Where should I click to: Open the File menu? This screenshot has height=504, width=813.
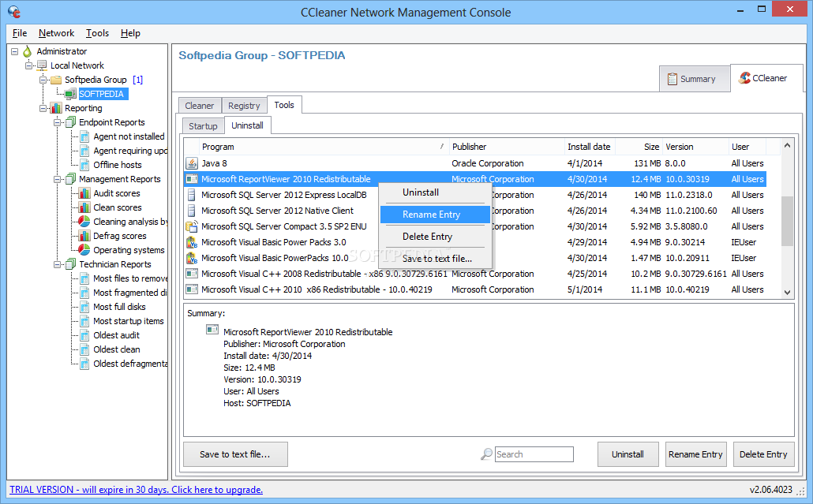[x=20, y=33]
